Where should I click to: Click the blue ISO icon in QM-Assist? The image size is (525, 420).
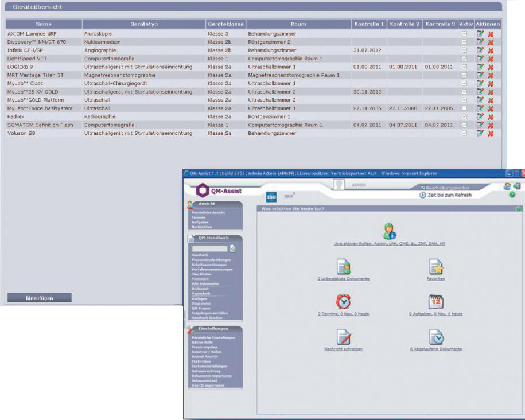point(271,197)
